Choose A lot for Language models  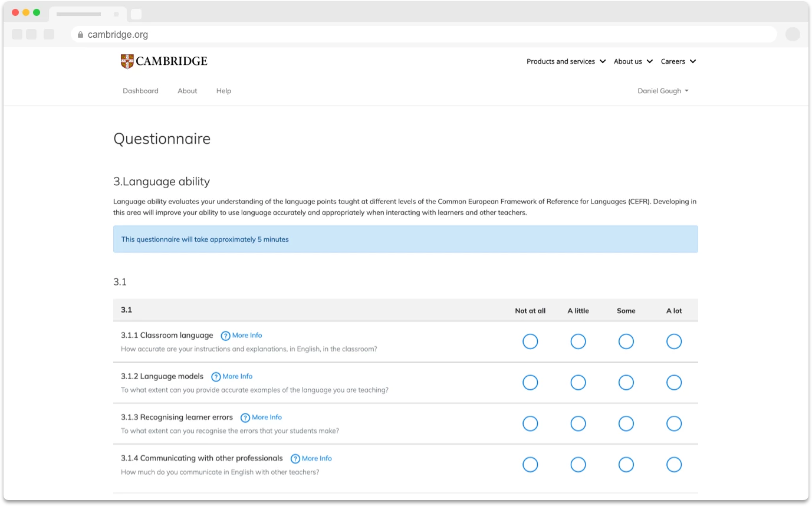(x=674, y=382)
